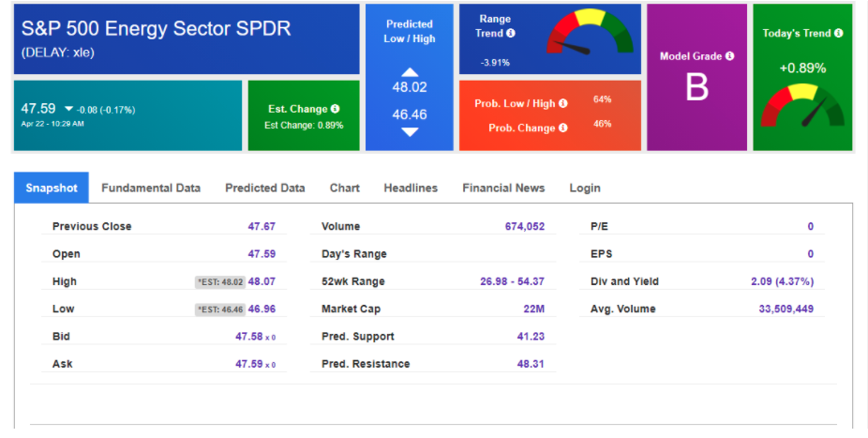Click the Volume value 674,052
868x438 pixels.
pyautogui.click(x=525, y=226)
